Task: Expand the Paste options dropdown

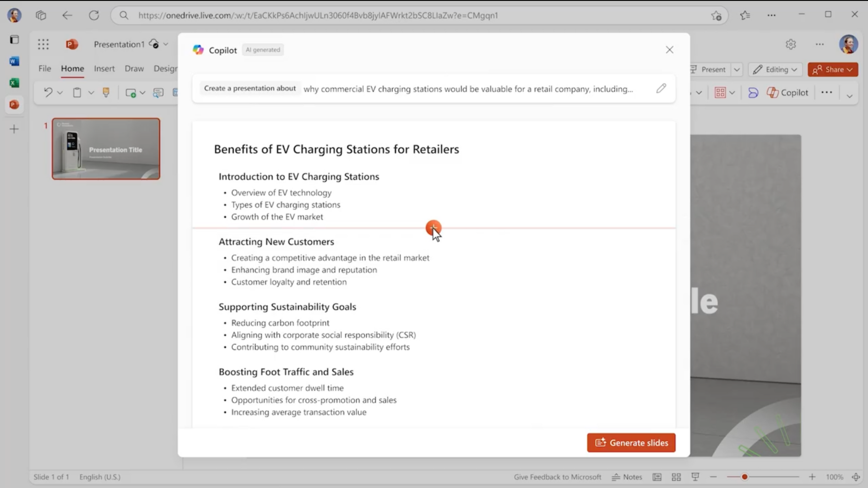Action: 91,92
